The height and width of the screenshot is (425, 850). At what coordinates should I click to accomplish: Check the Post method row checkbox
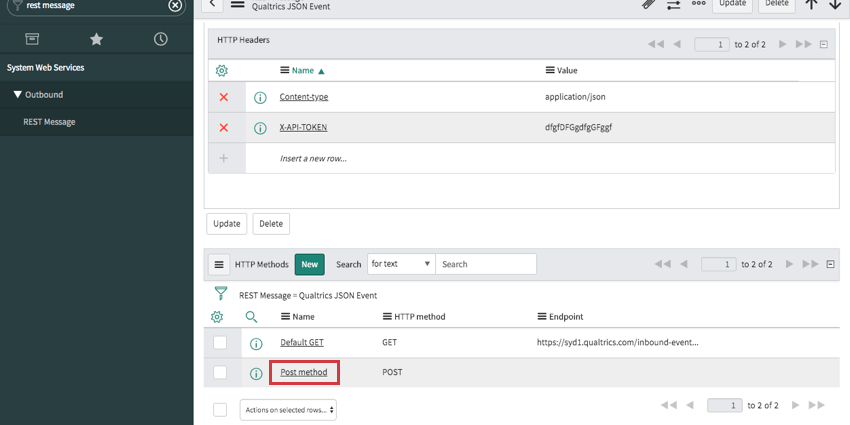(x=220, y=373)
